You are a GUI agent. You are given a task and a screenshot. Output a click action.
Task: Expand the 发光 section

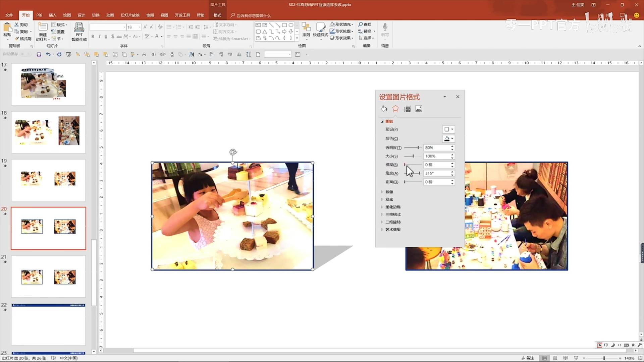click(389, 199)
